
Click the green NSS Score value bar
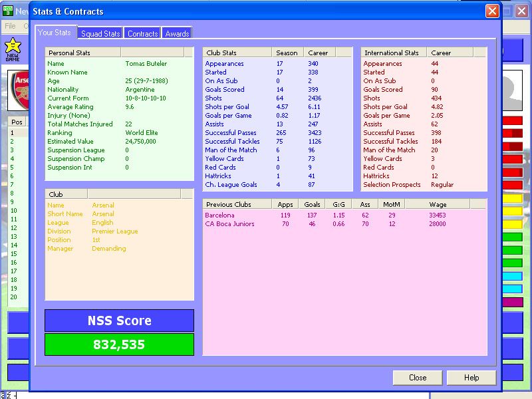tap(119, 344)
